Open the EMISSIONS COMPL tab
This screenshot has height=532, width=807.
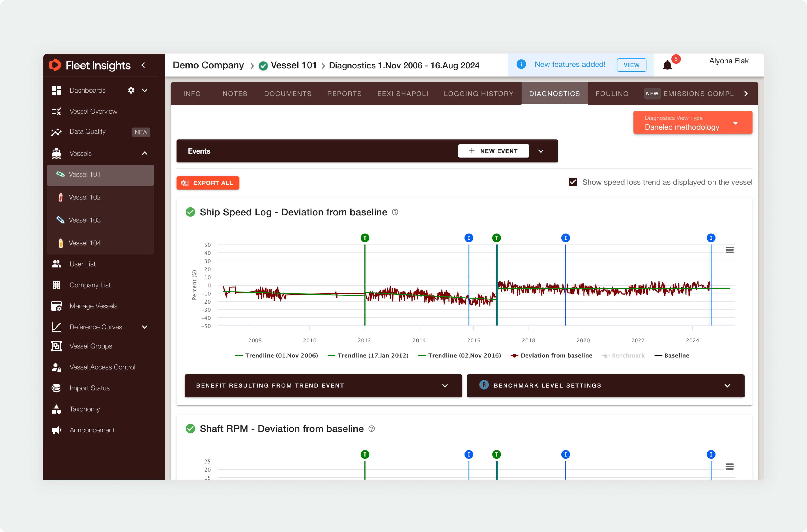point(689,94)
